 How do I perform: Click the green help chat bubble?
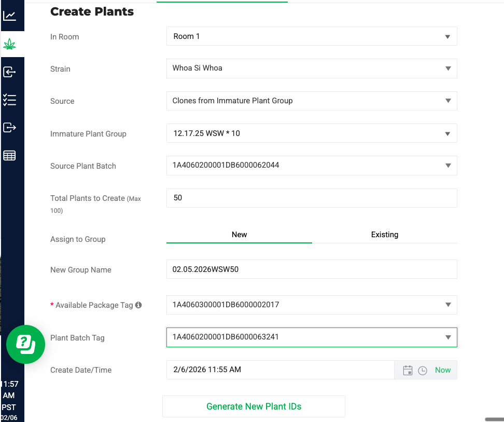[25, 344]
